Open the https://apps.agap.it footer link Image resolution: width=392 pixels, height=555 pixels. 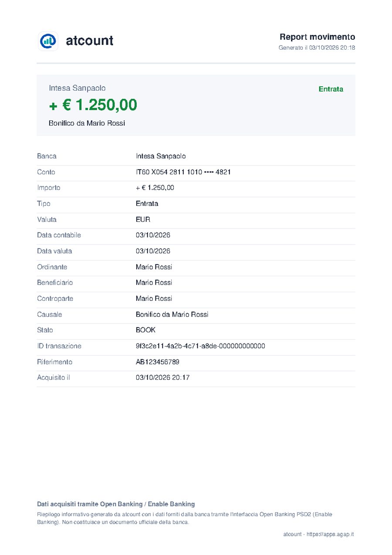(330, 534)
